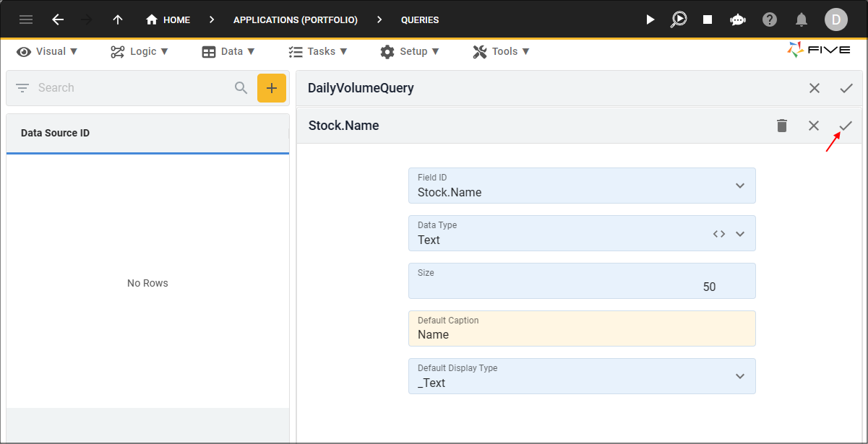Go back with the left arrow
Image resolution: width=868 pixels, height=444 pixels.
click(x=58, y=19)
